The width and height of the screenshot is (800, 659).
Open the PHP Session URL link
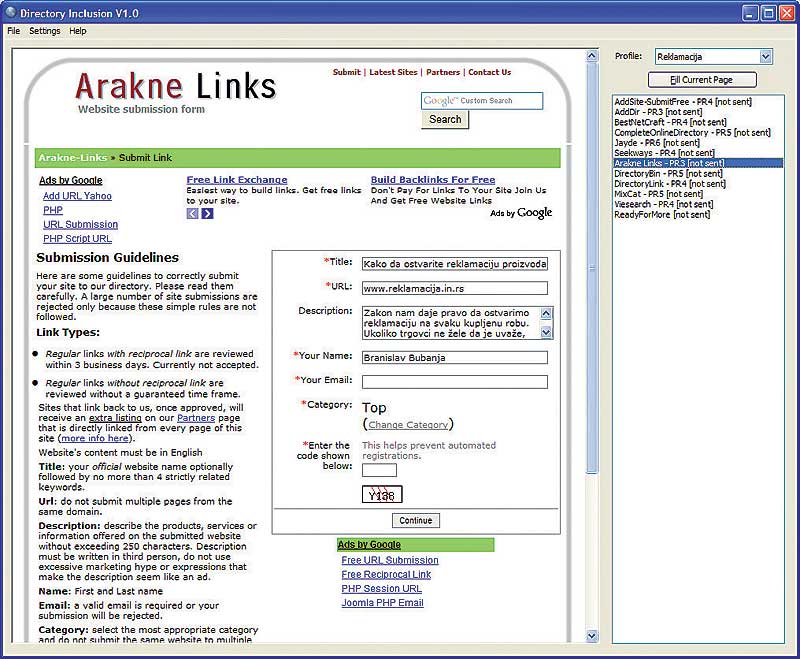tap(382, 589)
